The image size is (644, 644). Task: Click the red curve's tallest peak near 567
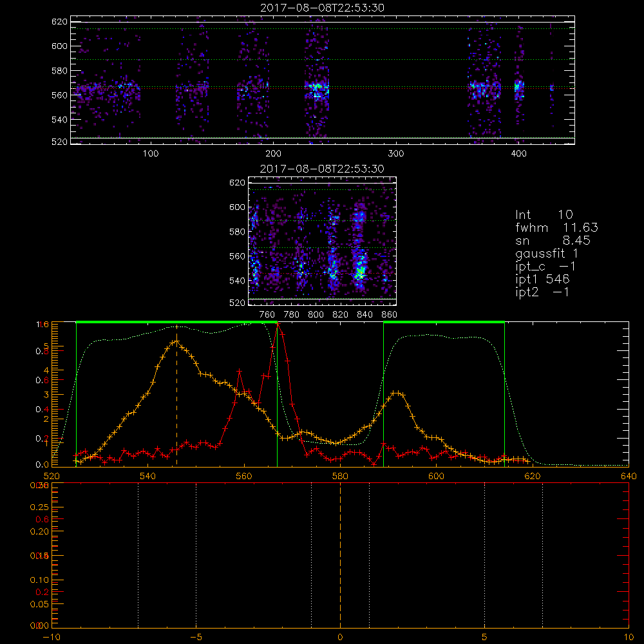pyautogui.click(x=278, y=325)
